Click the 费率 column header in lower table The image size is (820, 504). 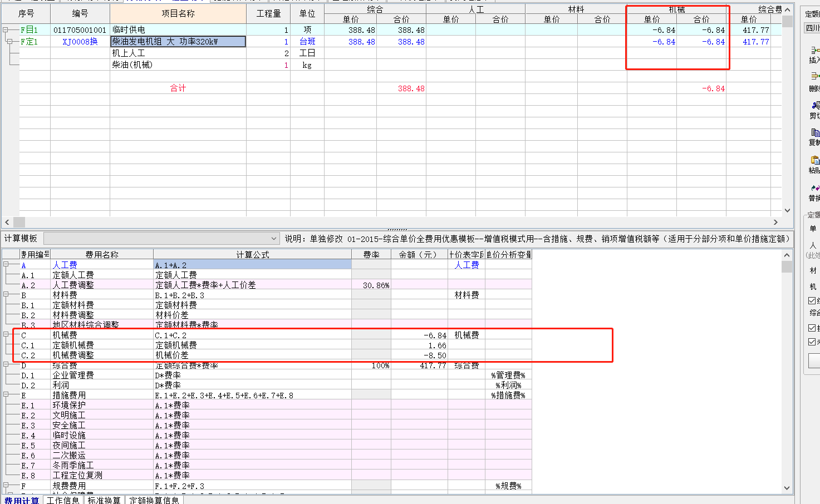[371, 254]
